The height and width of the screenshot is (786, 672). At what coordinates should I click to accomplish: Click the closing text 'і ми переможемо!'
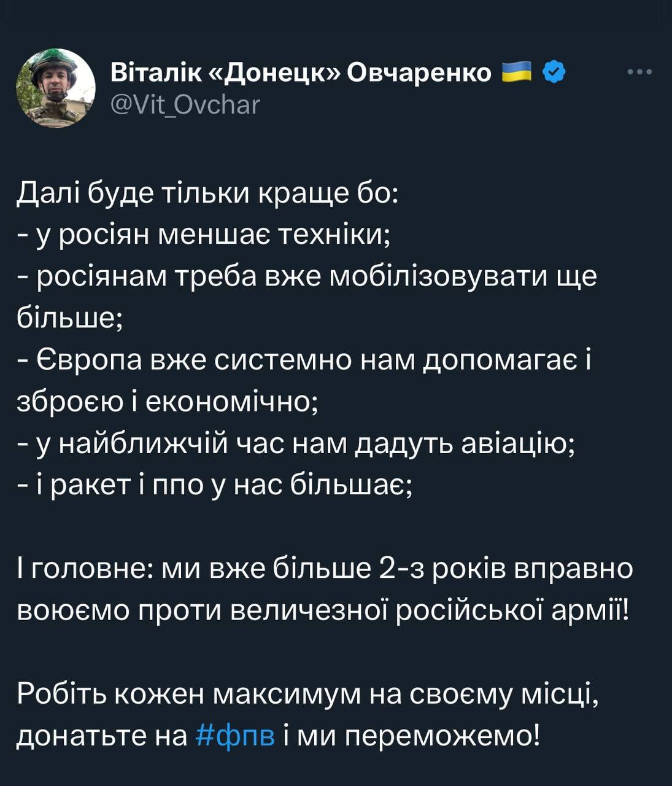pyautogui.click(x=412, y=736)
